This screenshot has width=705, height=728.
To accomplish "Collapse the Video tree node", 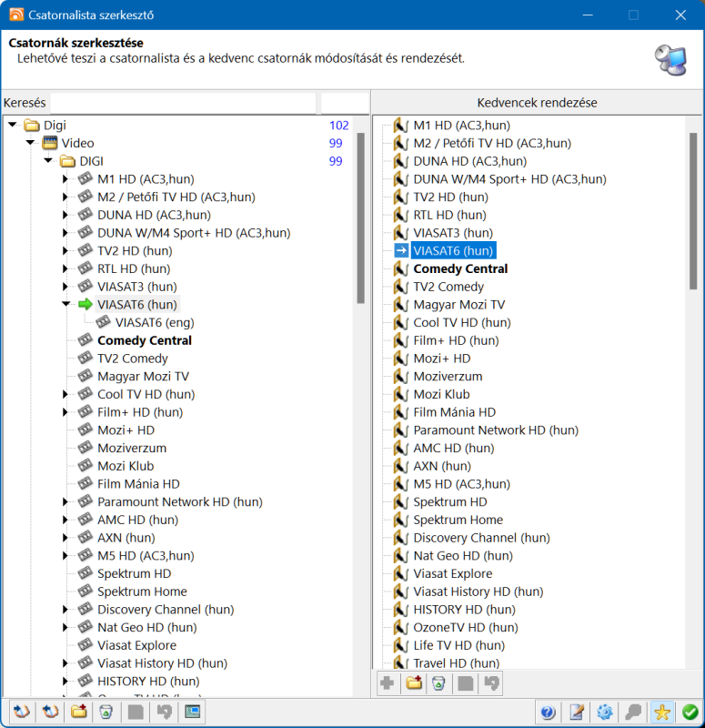I will coord(31,142).
